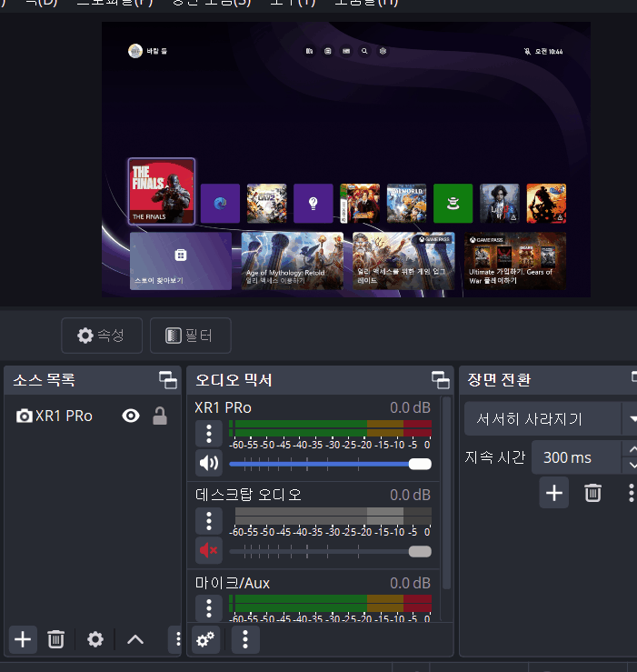Viewport: 637px width, 672px height.
Task: Click the Ultimate 가입하기 Game Pass card in preview
Action: (x=515, y=261)
